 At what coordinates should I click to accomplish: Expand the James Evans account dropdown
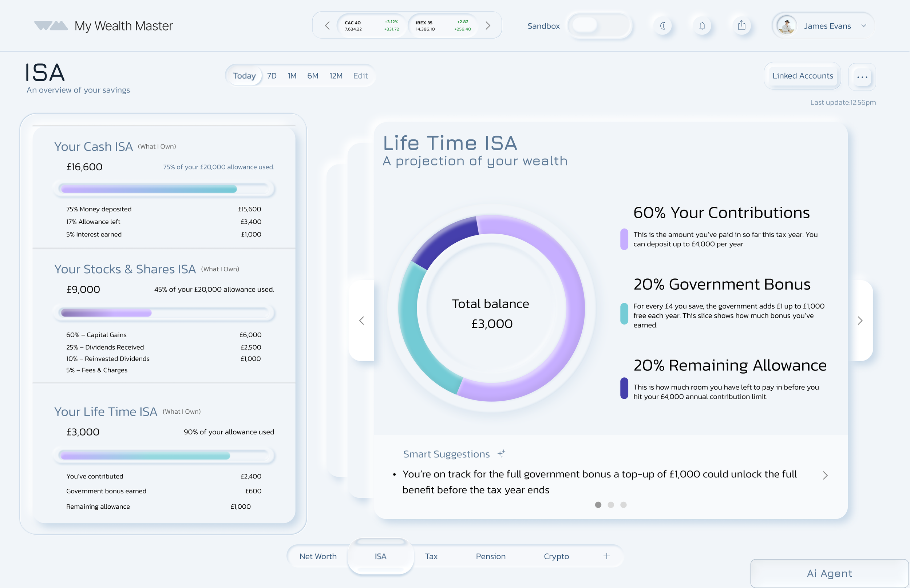click(864, 26)
